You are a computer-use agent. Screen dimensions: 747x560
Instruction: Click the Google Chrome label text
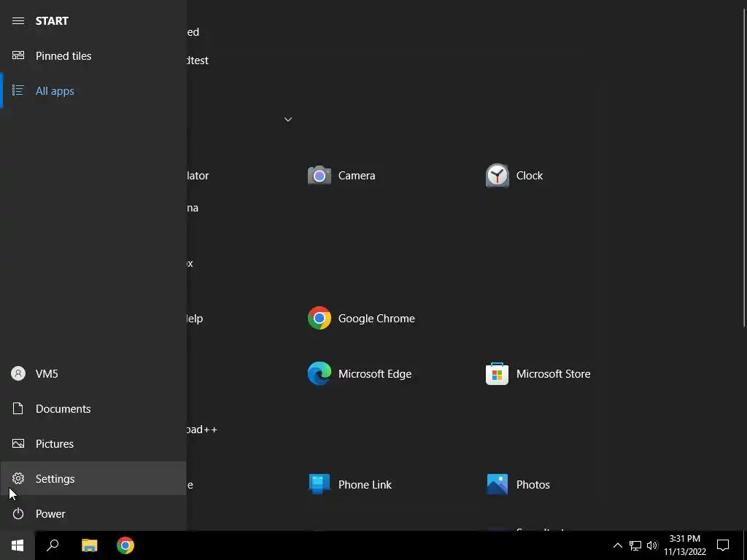(376, 319)
